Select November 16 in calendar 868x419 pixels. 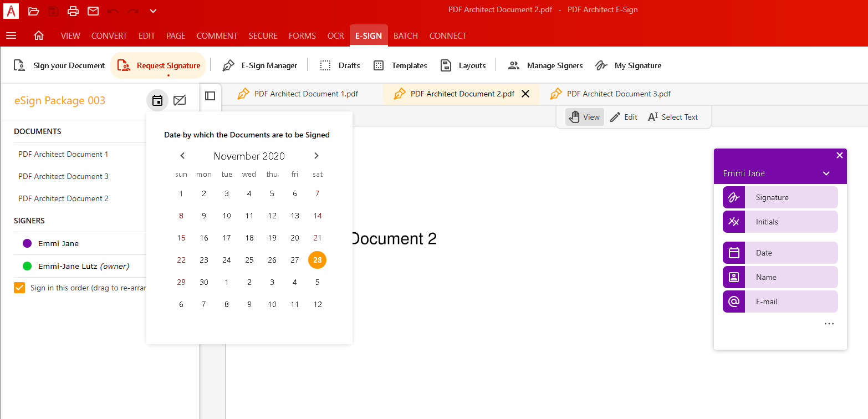tap(204, 238)
